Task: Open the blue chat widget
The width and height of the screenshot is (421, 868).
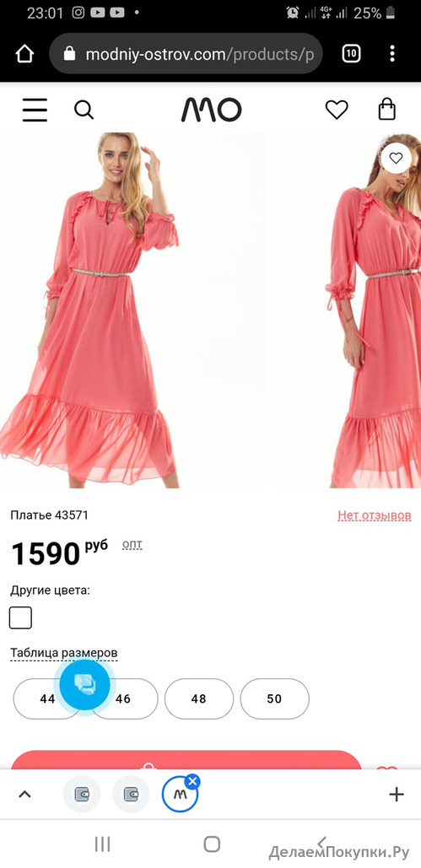Action: 84,685
